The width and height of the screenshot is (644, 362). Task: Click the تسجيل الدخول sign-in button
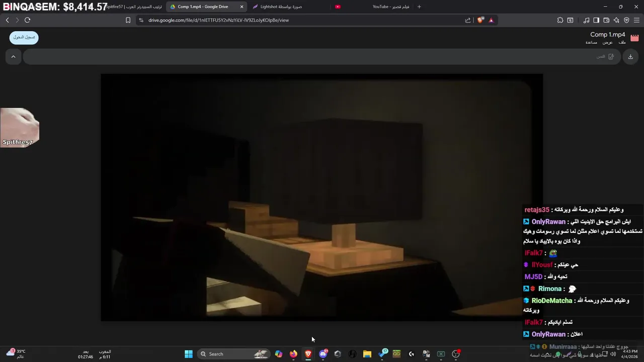pyautogui.click(x=24, y=38)
